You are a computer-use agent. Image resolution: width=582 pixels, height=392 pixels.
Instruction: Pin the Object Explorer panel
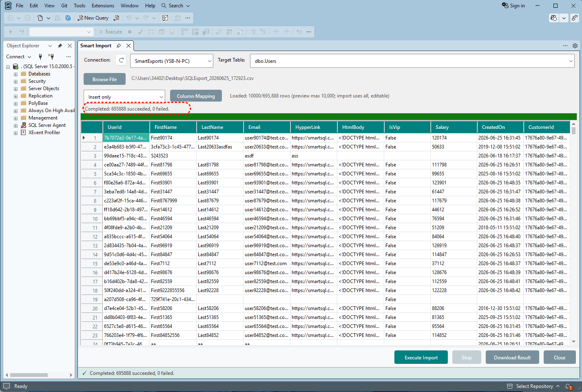pos(60,46)
